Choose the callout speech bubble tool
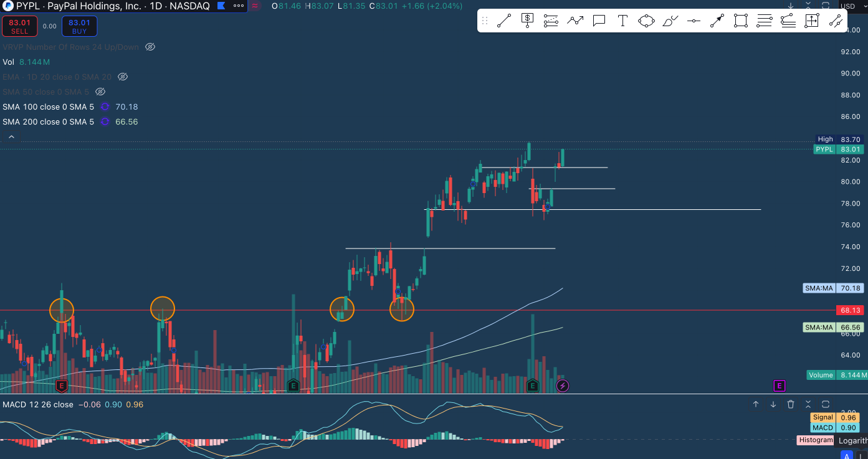This screenshot has height=459, width=868. pos(599,21)
